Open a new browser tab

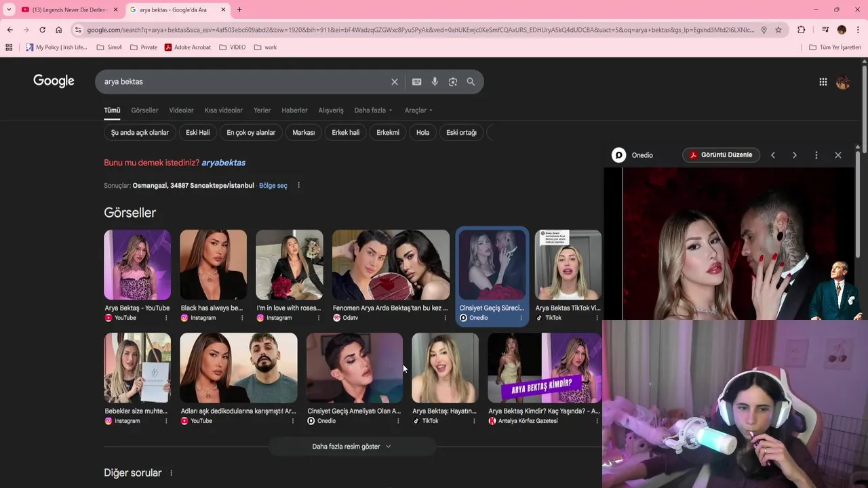click(239, 9)
